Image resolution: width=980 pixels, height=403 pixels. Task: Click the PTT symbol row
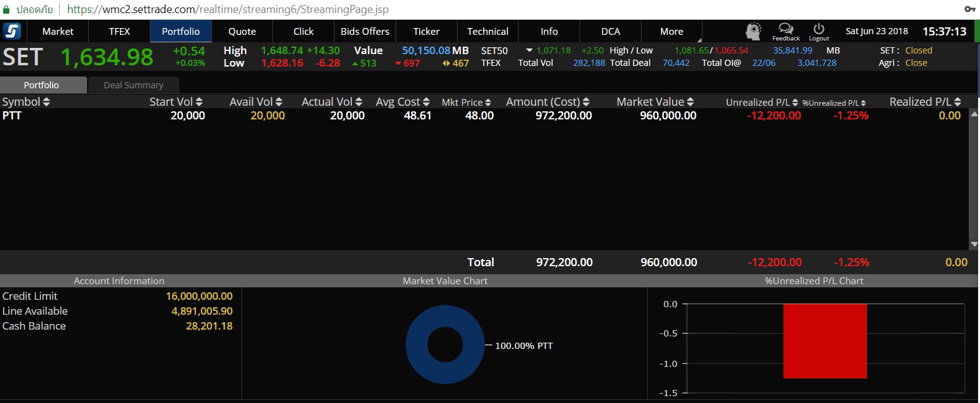(484, 116)
